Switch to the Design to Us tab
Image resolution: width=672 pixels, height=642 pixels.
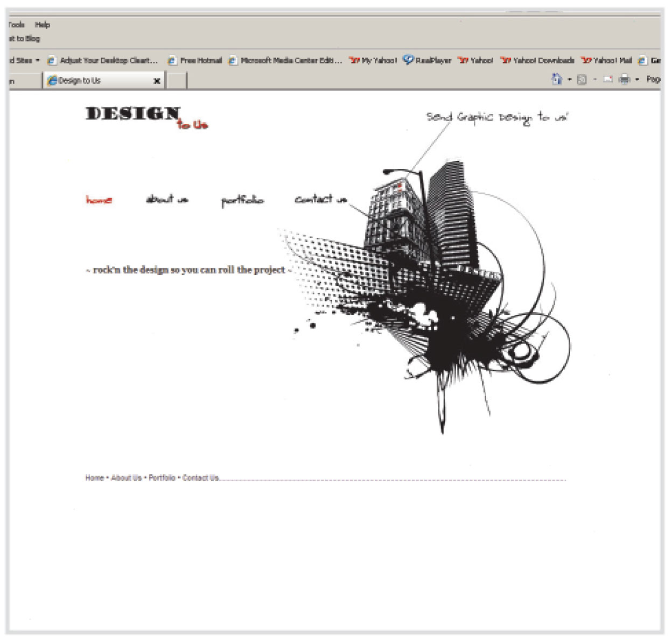(97, 81)
